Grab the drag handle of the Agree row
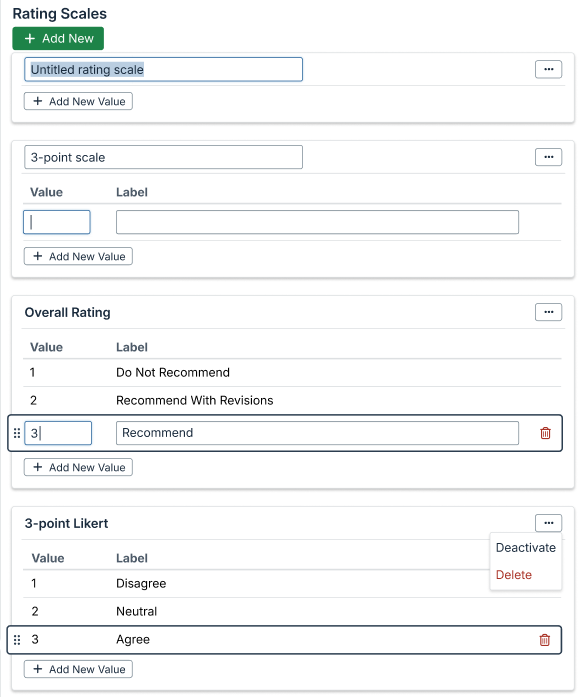Viewport: 582px width, 697px height. (17, 640)
